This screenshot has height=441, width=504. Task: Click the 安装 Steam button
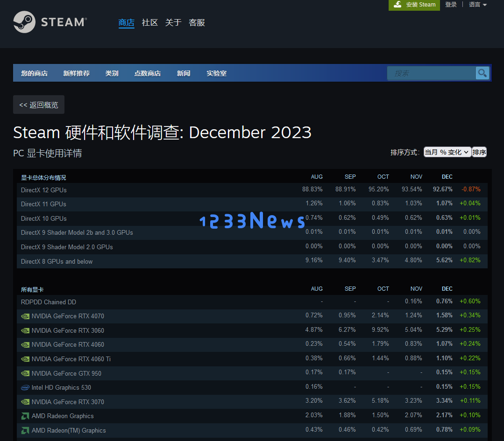click(414, 5)
